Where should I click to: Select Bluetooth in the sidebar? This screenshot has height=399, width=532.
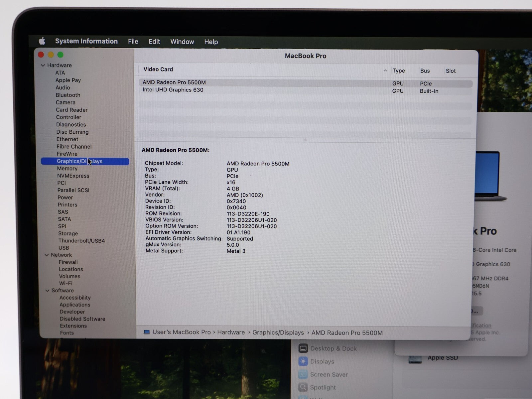[68, 95]
